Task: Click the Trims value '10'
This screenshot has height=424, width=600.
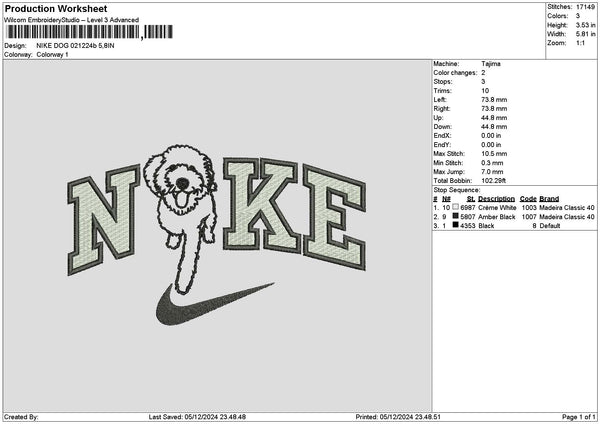Action: tap(485, 91)
